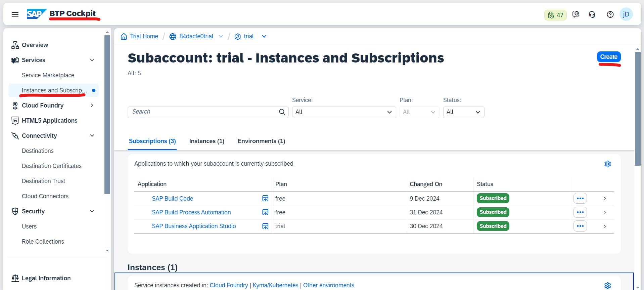Screen dimensions: 644x290
Task: Collapse the Security section chevron
Action: [92, 211]
